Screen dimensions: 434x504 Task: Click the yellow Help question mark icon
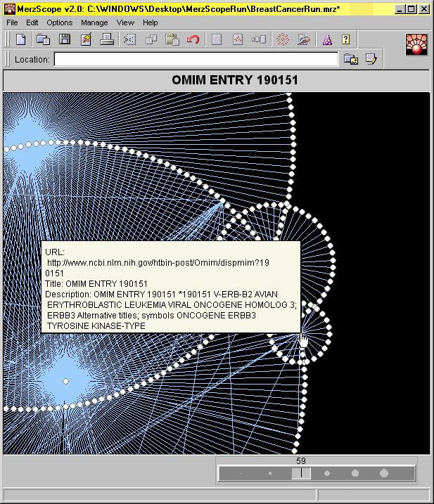pyautogui.click(x=346, y=40)
